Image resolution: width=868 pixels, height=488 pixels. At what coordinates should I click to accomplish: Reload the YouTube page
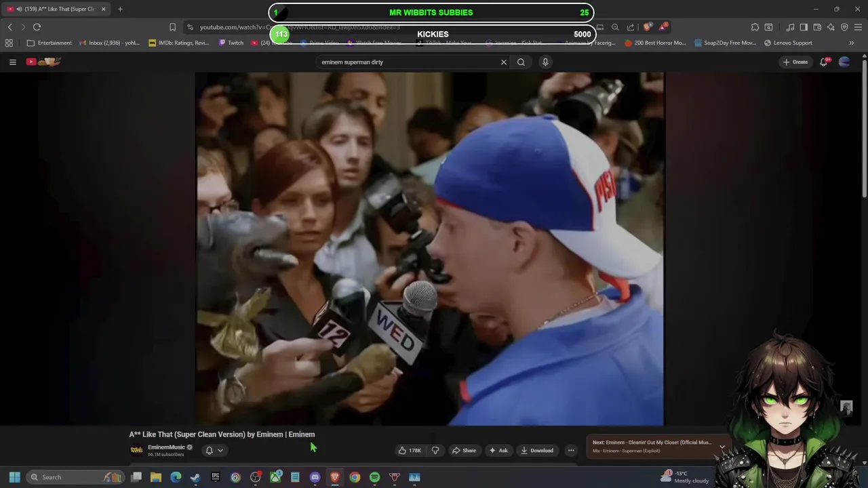point(37,27)
